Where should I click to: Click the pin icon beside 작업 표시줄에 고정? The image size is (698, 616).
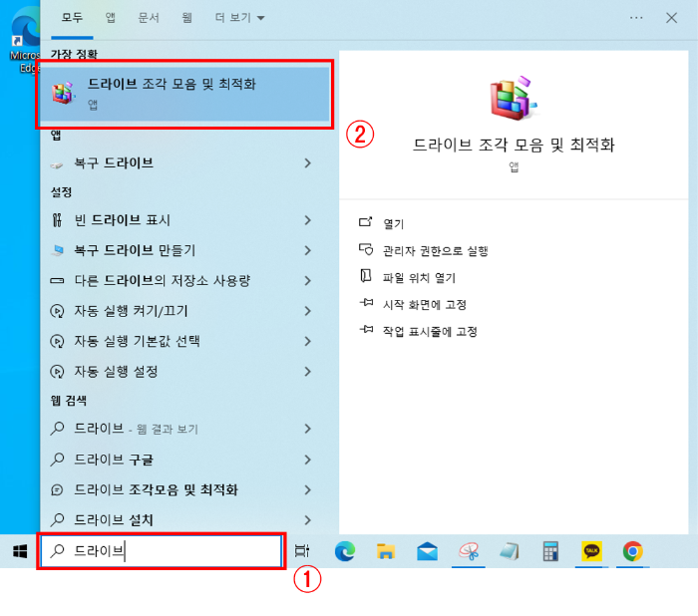pos(366,329)
